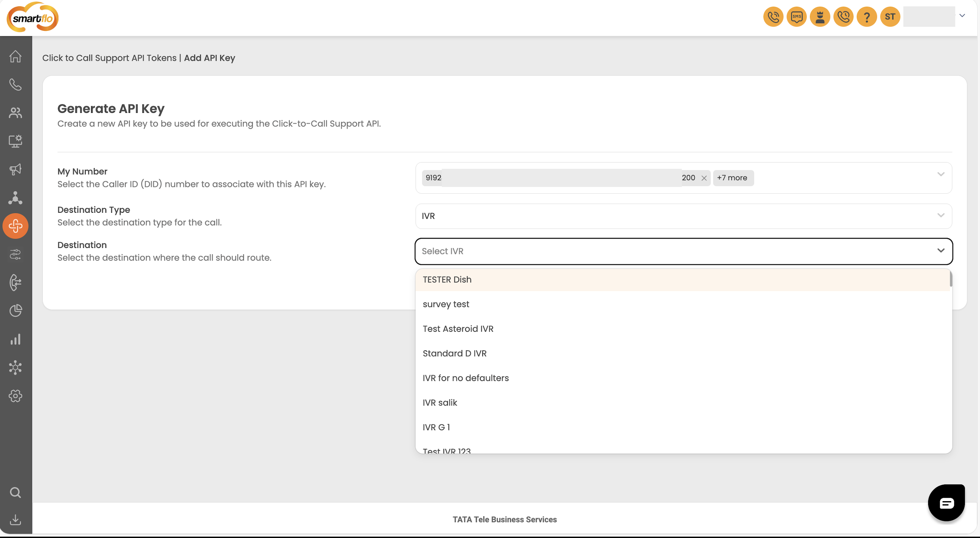Screen dimensions: 980x538
Task: Show the +7 more selected numbers
Action: [733, 178]
